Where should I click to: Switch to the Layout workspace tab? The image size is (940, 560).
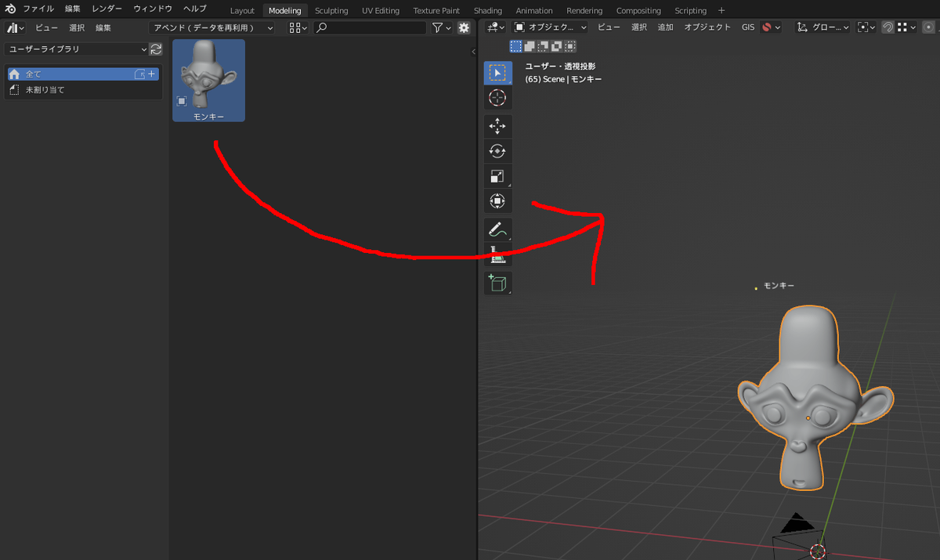242,11
